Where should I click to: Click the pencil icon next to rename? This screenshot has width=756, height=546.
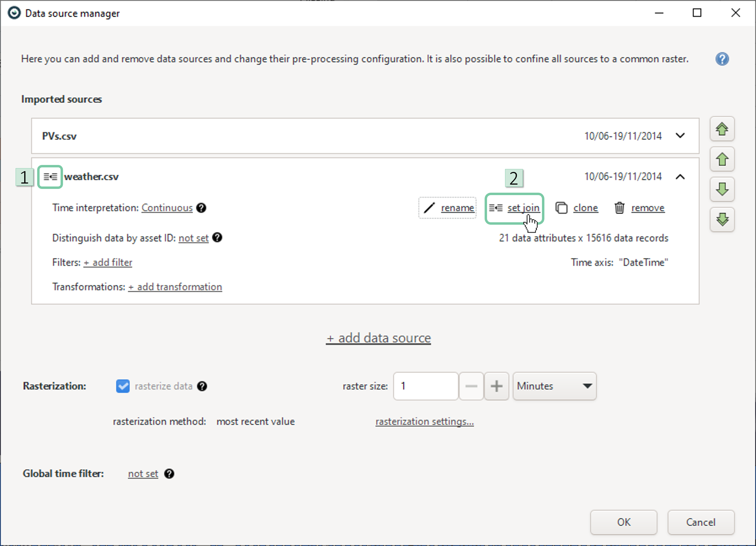click(429, 208)
